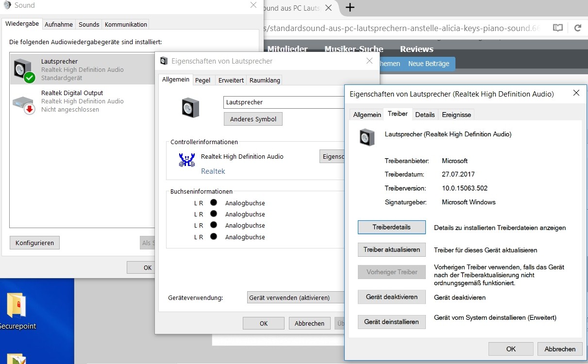Click the Gerät deinstallieren button
This screenshot has width=588, height=364.
tap(391, 322)
